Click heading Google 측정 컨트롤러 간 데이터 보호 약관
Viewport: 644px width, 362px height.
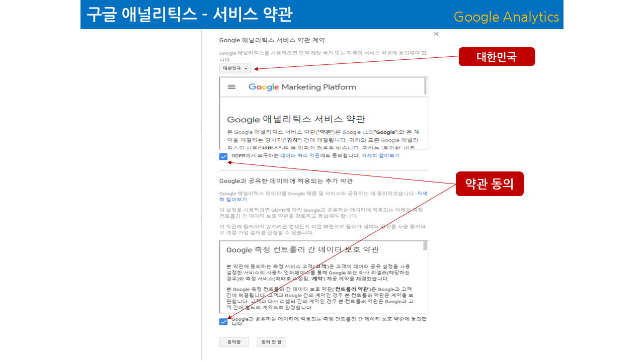click(302, 250)
